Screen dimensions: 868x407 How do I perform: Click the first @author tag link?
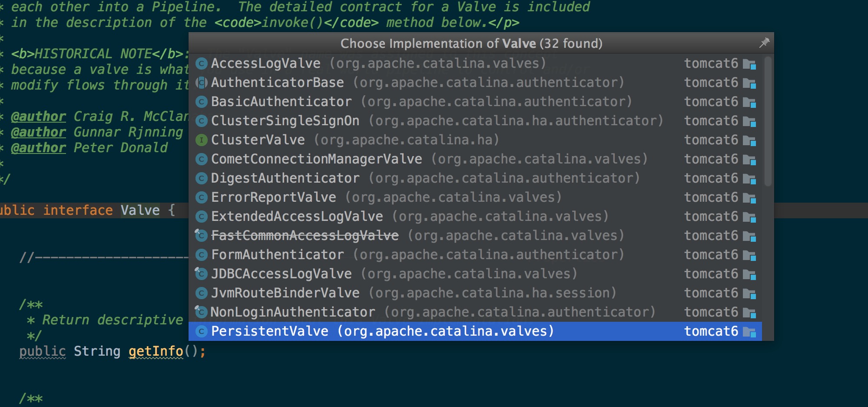coord(38,117)
